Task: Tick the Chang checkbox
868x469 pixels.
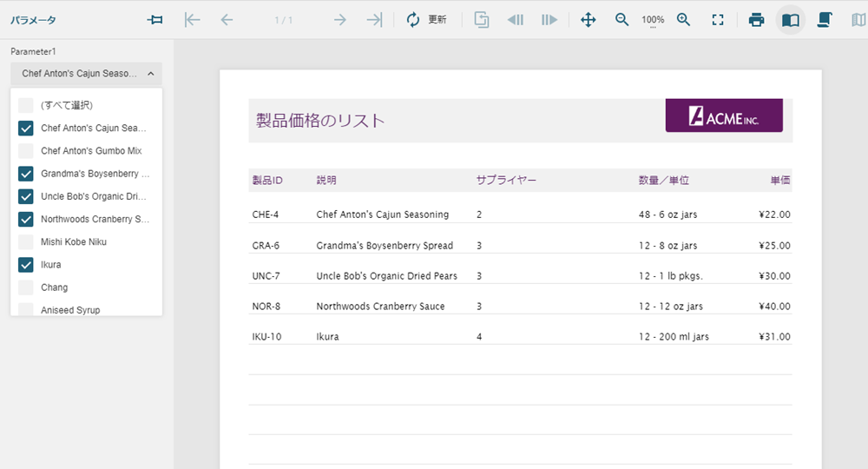Action: point(26,287)
